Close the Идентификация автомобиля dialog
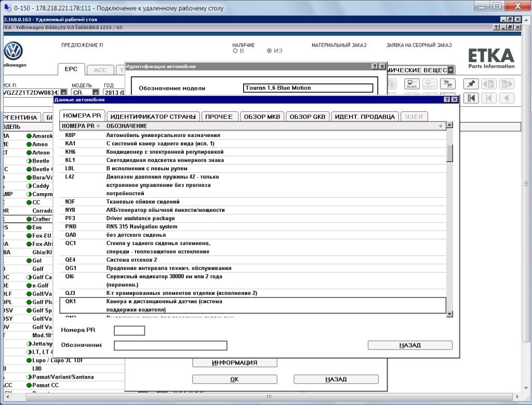Screen dimensions: 532x405 tap(382, 66)
